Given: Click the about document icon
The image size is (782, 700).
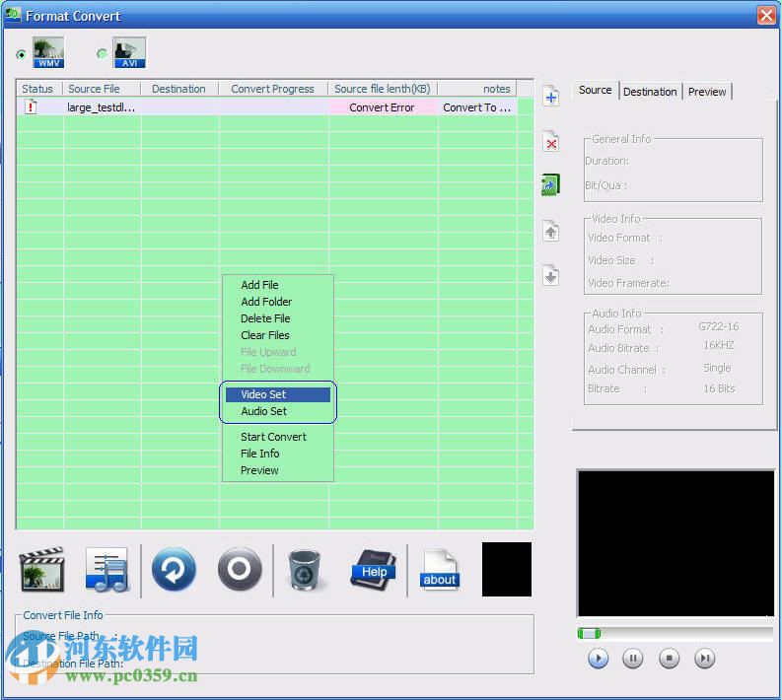Looking at the screenshot, I should click(439, 570).
